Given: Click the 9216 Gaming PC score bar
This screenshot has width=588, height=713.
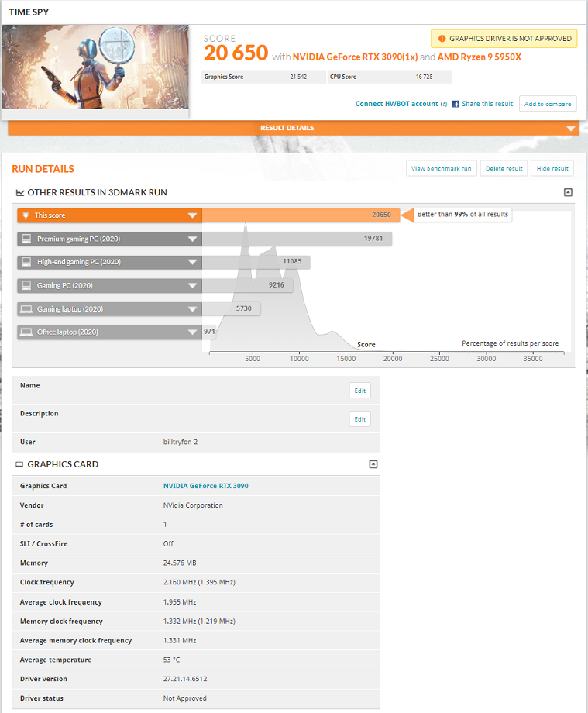Looking at the screenshot, I should tap(248, 285).
